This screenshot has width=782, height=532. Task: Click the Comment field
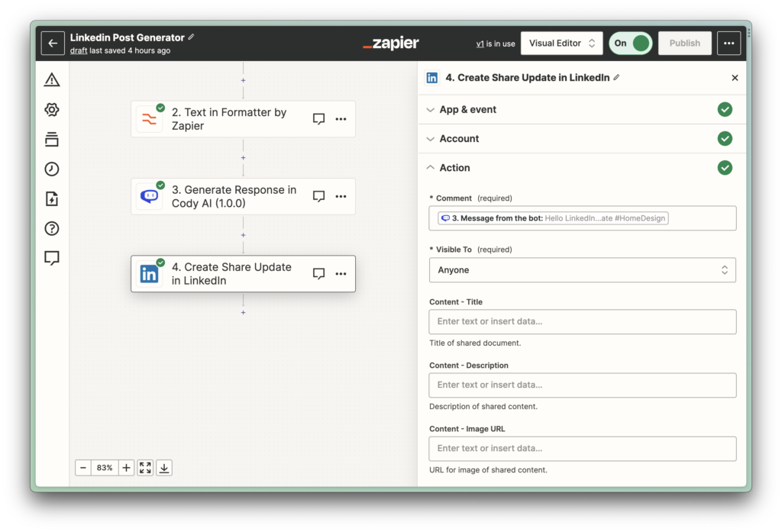pyautogui.click(x=583, y=218)
